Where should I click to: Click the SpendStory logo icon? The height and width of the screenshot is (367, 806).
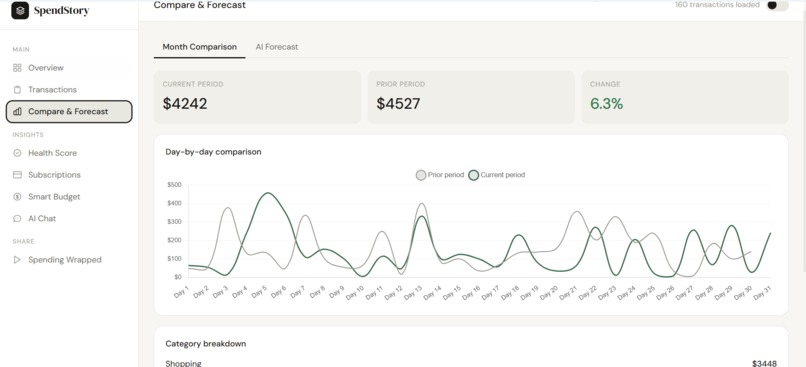(20, 10)
